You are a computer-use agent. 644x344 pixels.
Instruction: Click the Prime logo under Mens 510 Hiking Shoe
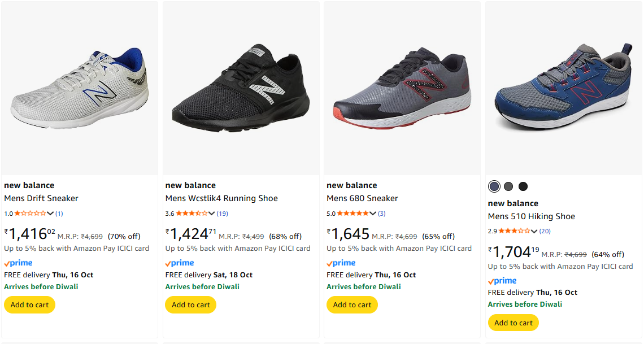502,281
